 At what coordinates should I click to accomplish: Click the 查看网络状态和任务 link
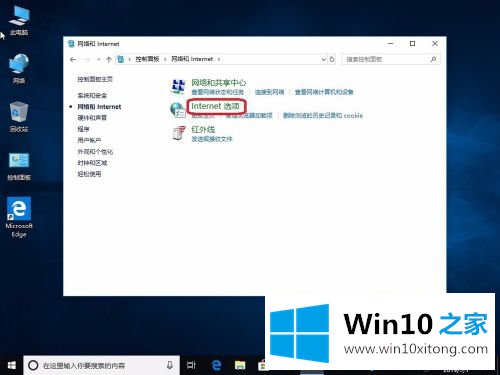pos(217,92)
